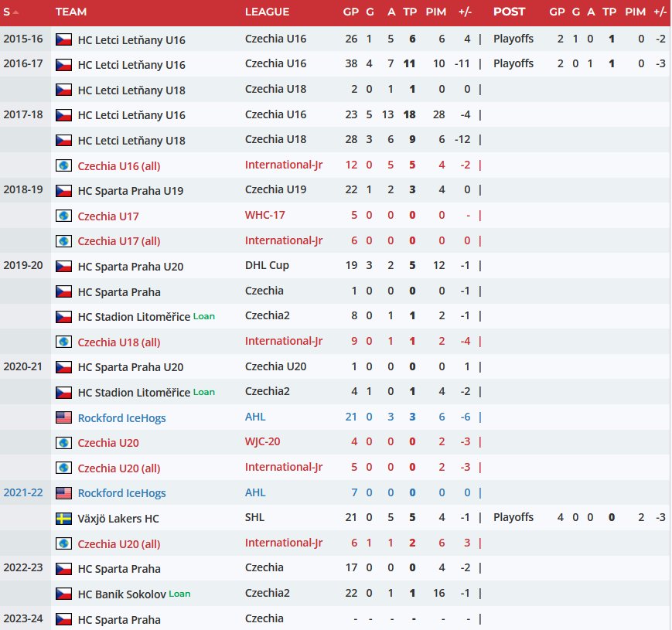Click the regular season PIM column header
This screenshot has width=672, height=630.
[x=437, y=12]
